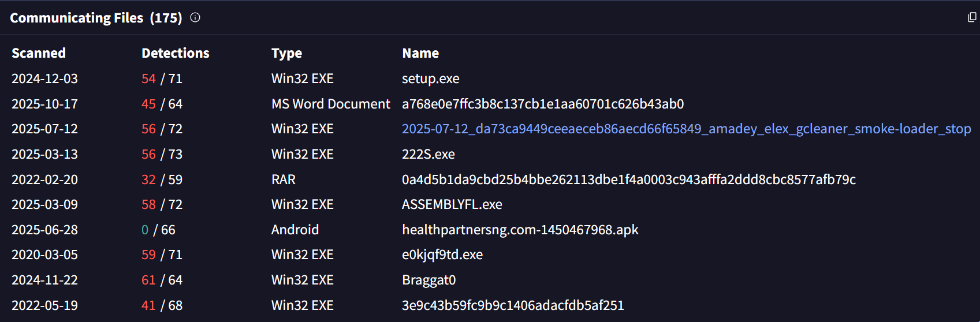980x322 pixels.
Task: Click the Type column header
Action: click(286, 53)
